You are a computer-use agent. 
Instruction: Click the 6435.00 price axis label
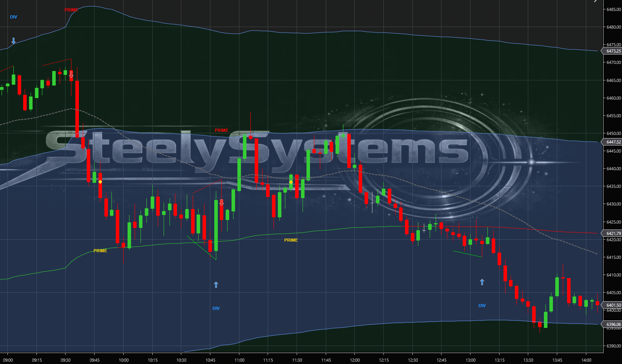click(x=614, y=186)
